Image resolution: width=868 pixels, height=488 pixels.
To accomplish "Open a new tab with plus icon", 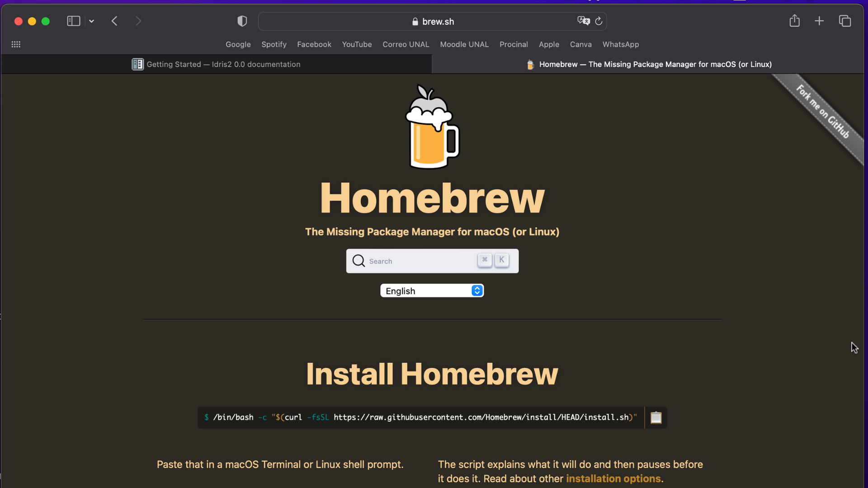I will pos(819,21).
